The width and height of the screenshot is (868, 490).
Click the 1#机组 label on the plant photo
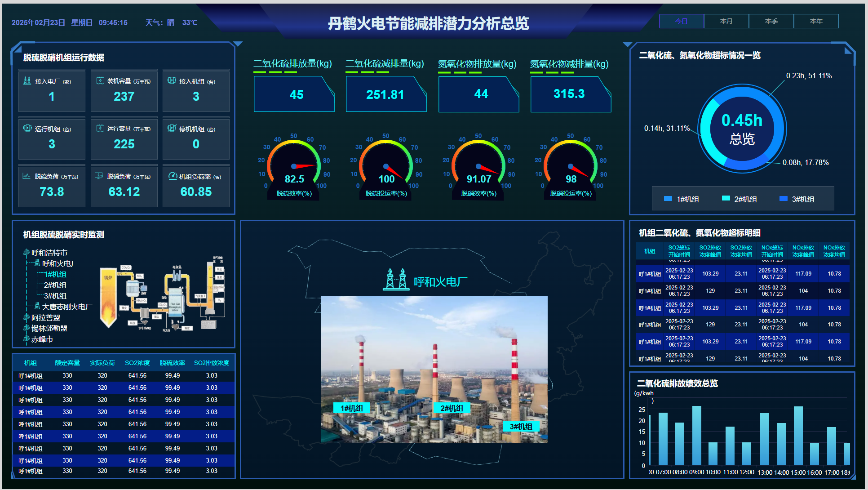coord(352,408)
